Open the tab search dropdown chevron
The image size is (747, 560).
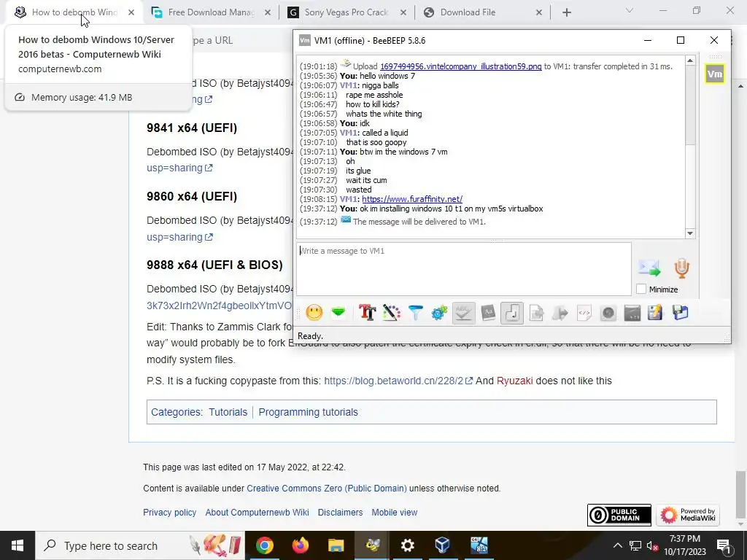tap(630, 10)
